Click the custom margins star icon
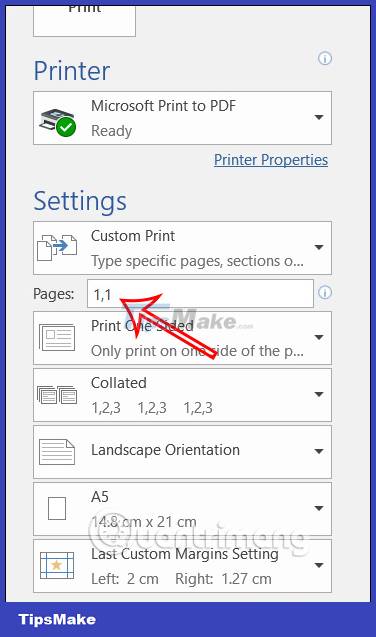 [57, 565]
